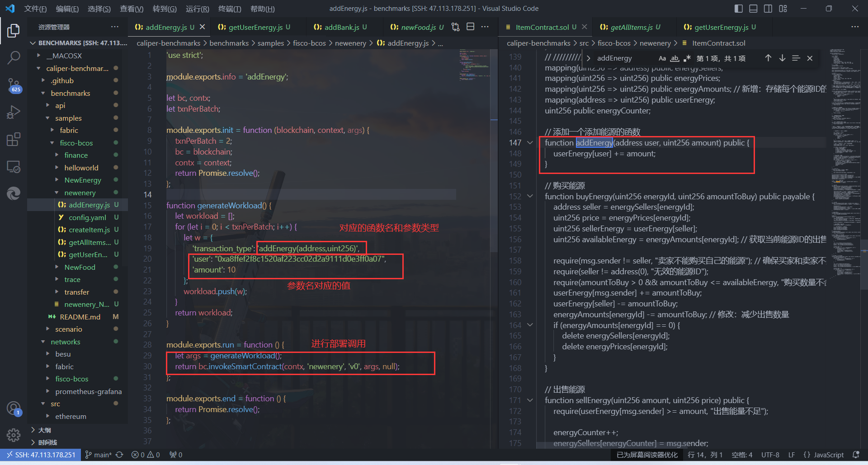Open README.md in explorer
The image size is (868, 465).
[x=80, y=317]
